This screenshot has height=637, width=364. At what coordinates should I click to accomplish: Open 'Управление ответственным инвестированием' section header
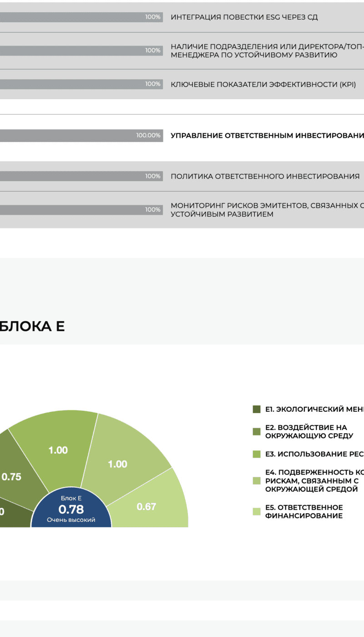267,136
